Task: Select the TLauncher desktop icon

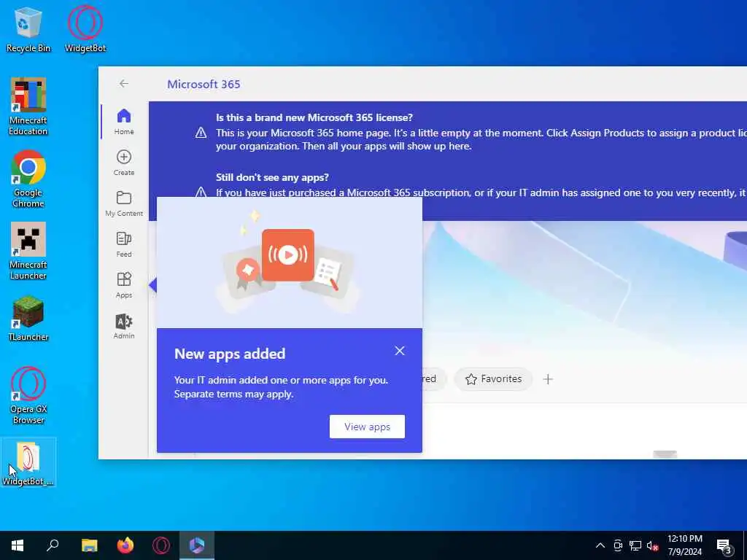Action: [x=28, y=319]
